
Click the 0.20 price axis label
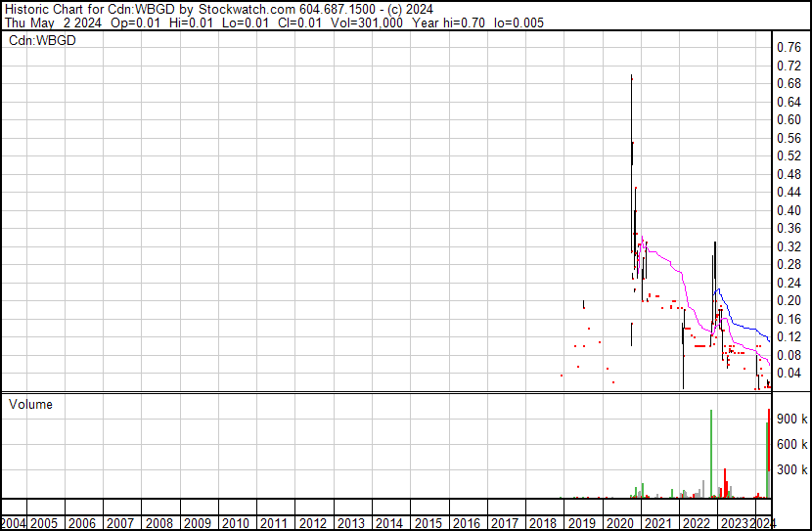[789, 300]
